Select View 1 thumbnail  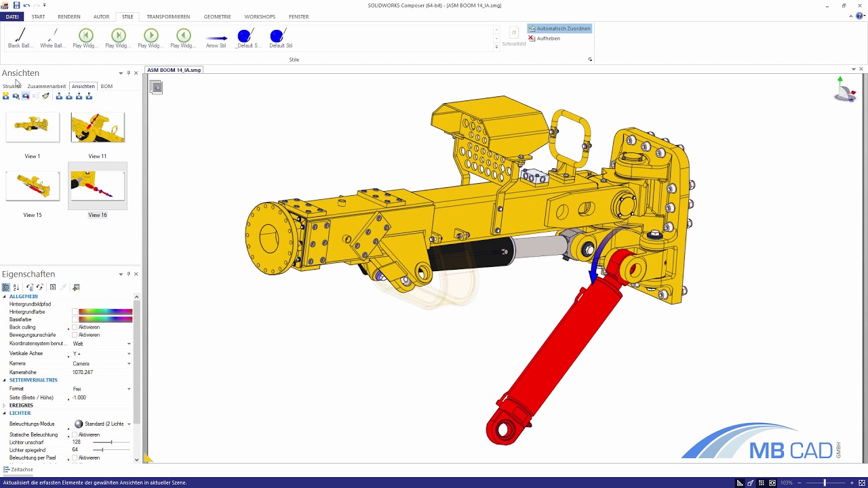click(33, 127)
